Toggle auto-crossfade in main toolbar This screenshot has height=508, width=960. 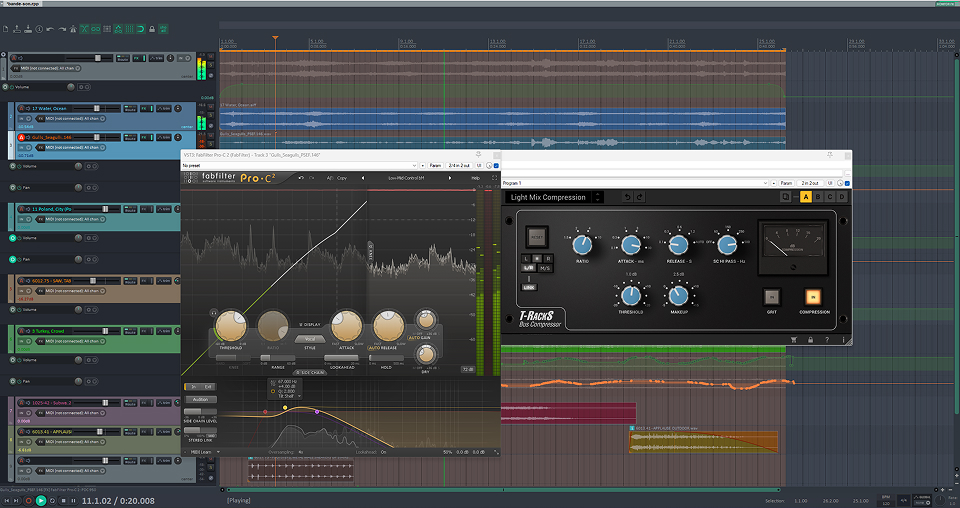(x=84, y=29)
